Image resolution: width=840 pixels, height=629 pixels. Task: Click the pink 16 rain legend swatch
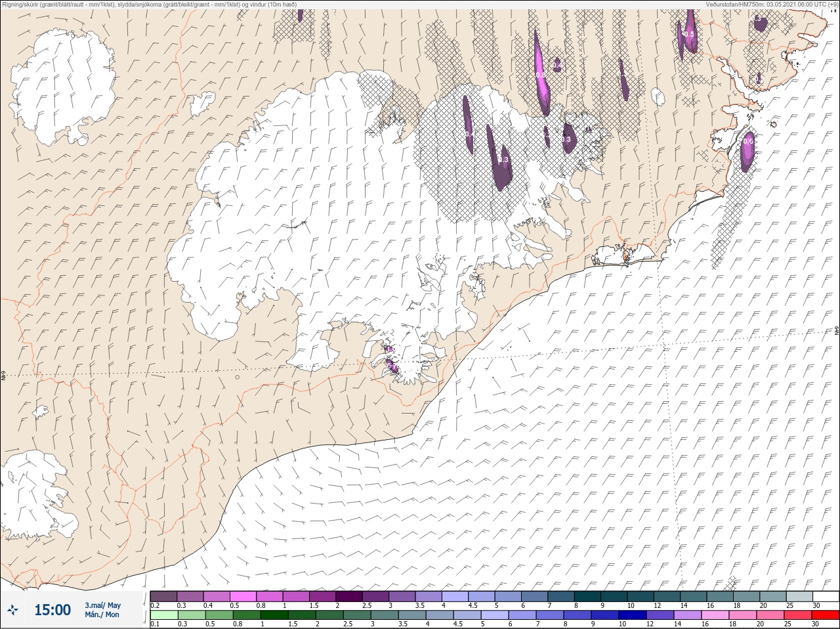click(x=715, y=615)
